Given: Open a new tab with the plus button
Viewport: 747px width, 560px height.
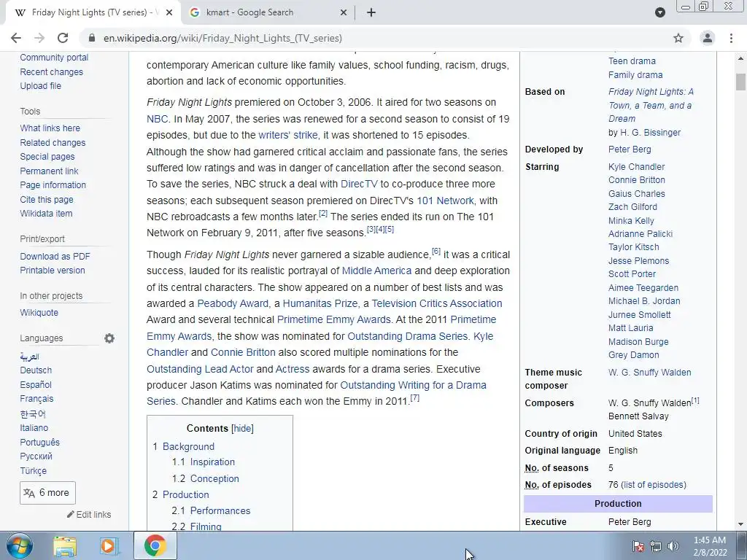Looking at the screenshot, I should click(371, 12).
